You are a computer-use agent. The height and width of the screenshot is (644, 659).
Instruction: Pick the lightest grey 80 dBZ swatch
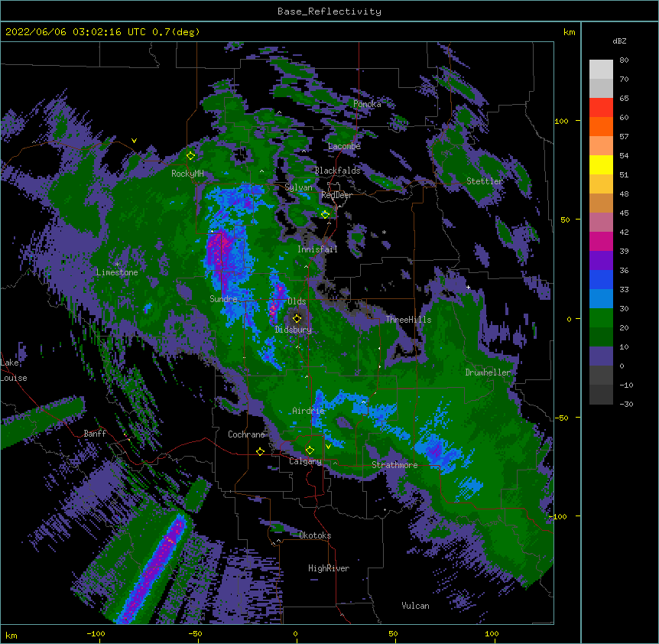click(601, 69)
